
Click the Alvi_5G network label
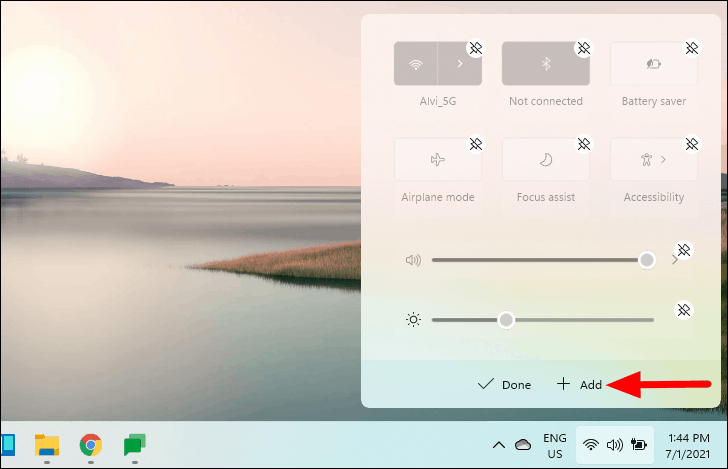click(438, 101)
